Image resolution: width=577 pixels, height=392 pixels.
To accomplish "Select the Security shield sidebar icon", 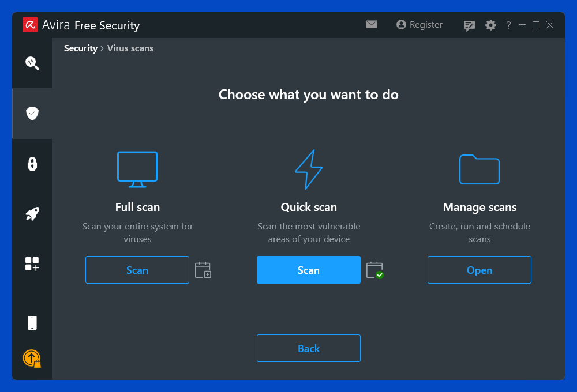I will pos(32,113).
